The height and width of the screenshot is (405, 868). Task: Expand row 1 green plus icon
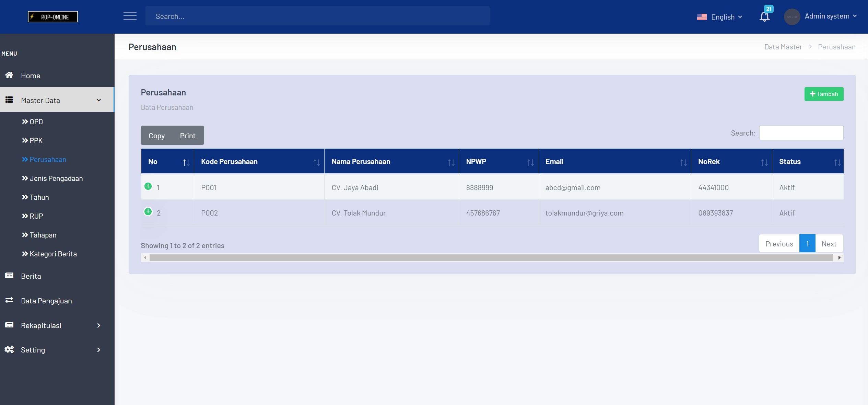(x=148, y=186)
